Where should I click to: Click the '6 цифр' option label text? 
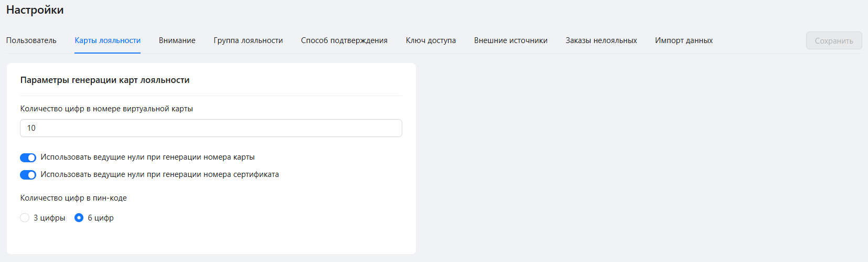(x=101, y=218)
